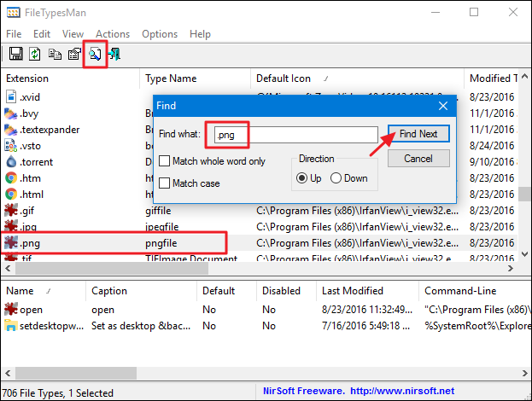This screenshot has height=401, width=532.
Task: Open the Properties toolbar icon
Action: (x=74, y=54)
